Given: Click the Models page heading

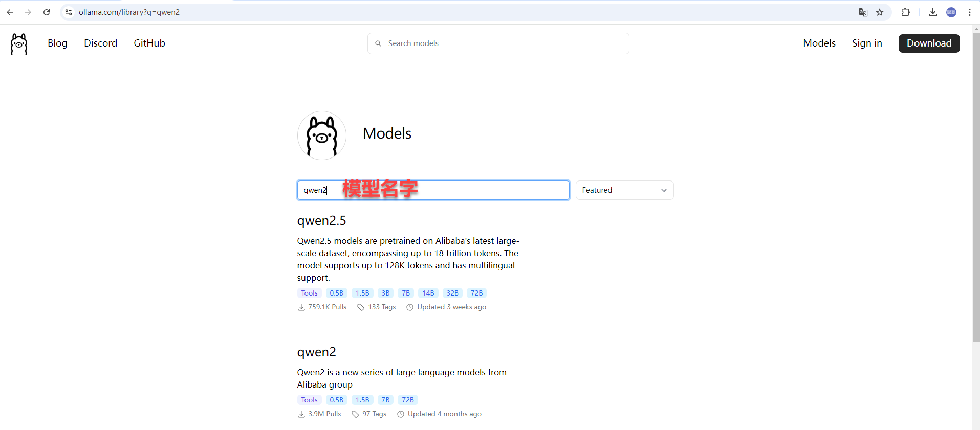Looking at the screenshot, I should 387,133.
